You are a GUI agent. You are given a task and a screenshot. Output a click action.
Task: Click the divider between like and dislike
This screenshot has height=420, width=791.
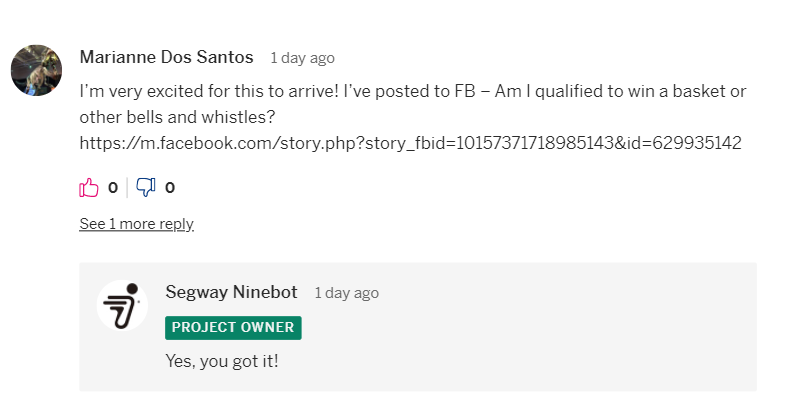127,188
